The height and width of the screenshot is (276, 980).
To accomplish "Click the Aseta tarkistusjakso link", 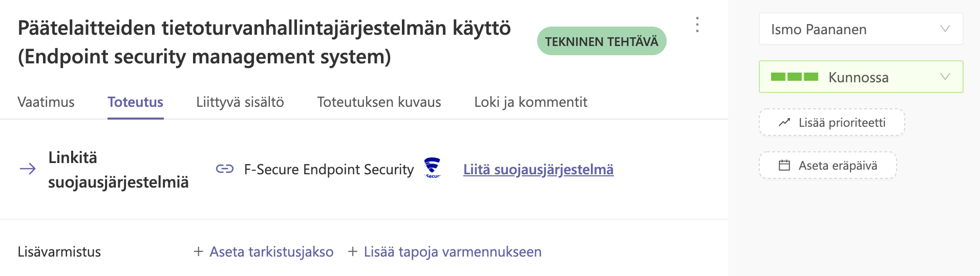I will click(x=271, y=251).
